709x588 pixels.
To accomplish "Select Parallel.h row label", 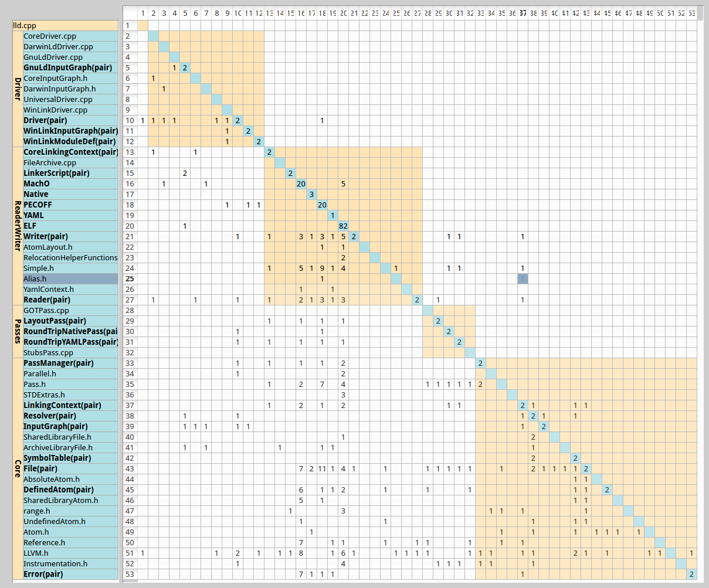I will [x=70, y=374].
